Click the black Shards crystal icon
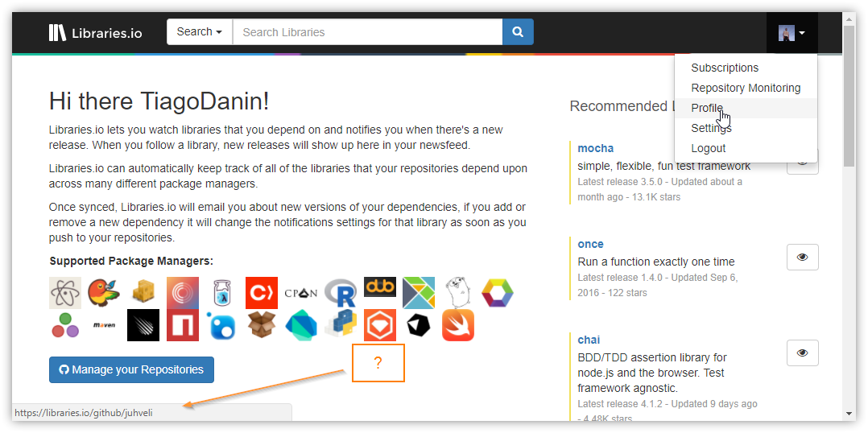 [x=419, y=325]
